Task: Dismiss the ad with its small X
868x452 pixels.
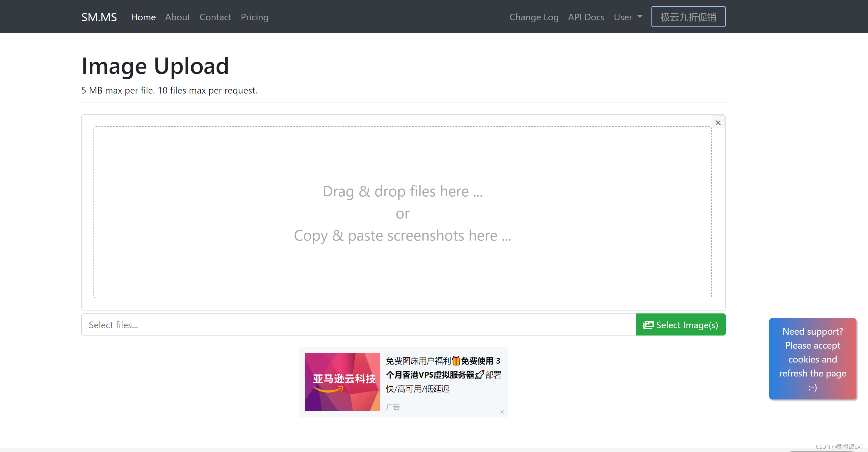Action: (x=502, y=412)
